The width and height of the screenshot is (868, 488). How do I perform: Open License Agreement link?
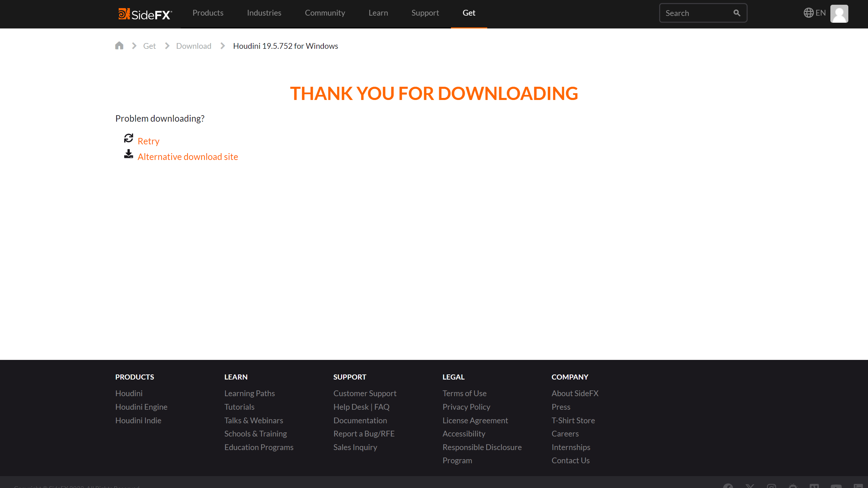click(x=475, y=420)
